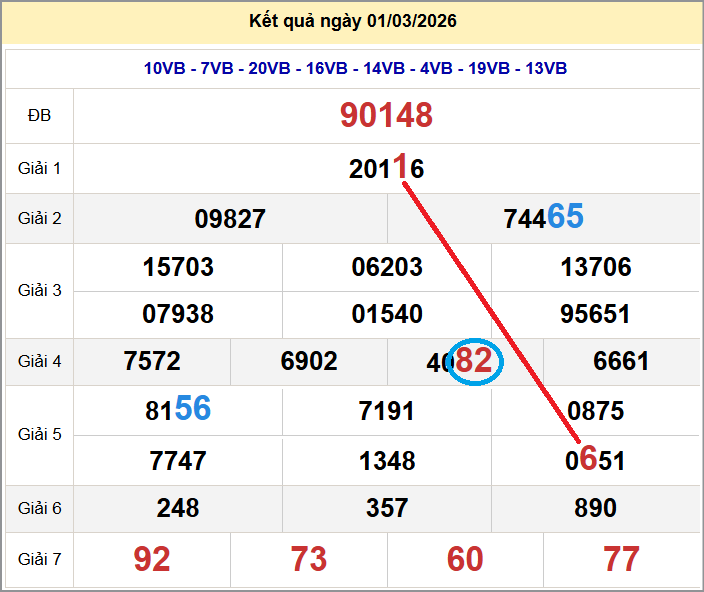The height and width of the screenshot is (592, 704).
Task: Click the blue circled 82 in Giải 4
Action: click(474, 361)
